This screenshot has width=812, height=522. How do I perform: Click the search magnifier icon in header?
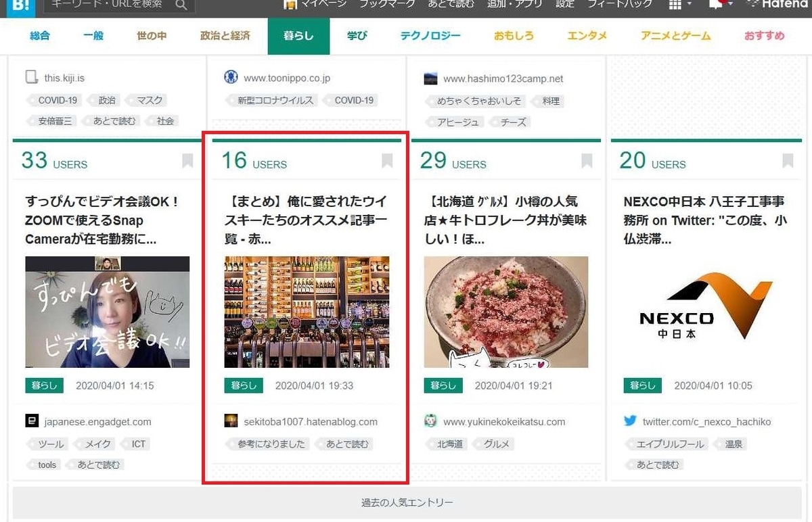(x=181, y=5)
